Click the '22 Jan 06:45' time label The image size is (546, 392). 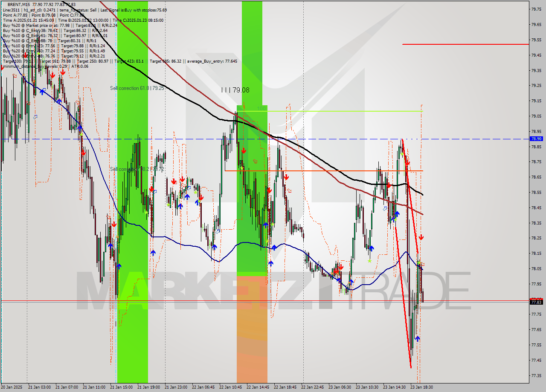point(203,387)
